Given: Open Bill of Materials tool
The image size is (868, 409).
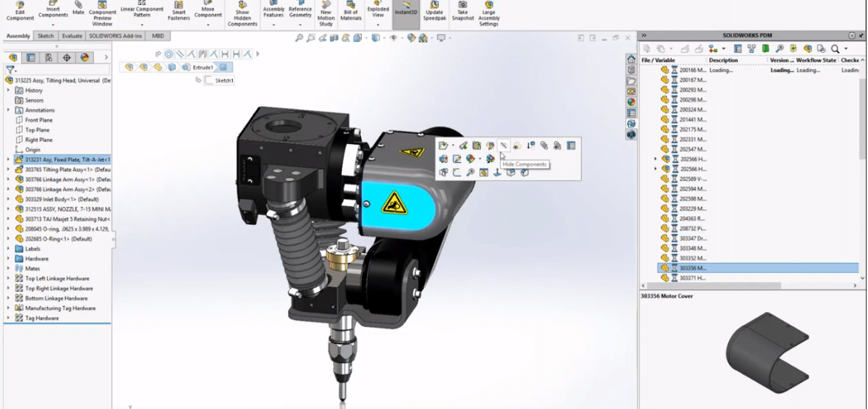Looking at the screenshot, I should (351, 11).
